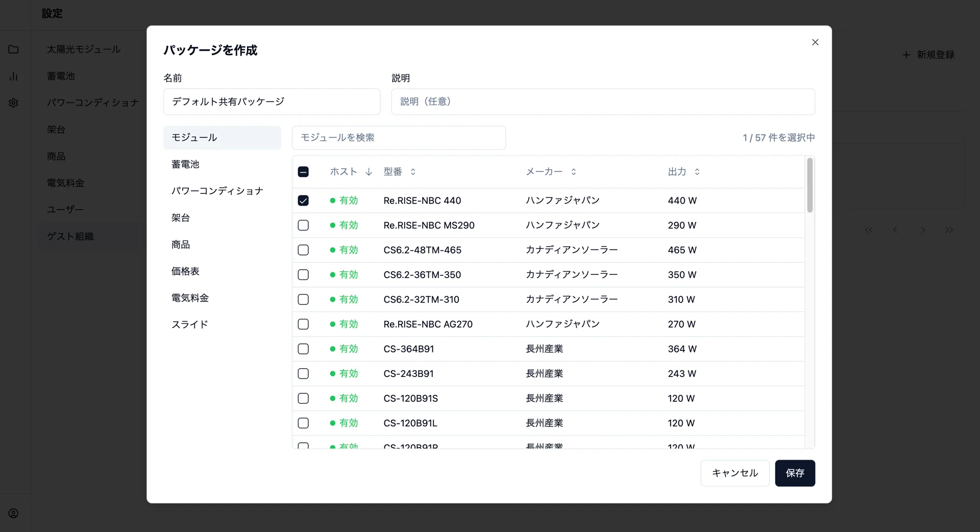Sort table by 型番 column
This screenshot has height=532, width=980.
[x=400, y=172]
